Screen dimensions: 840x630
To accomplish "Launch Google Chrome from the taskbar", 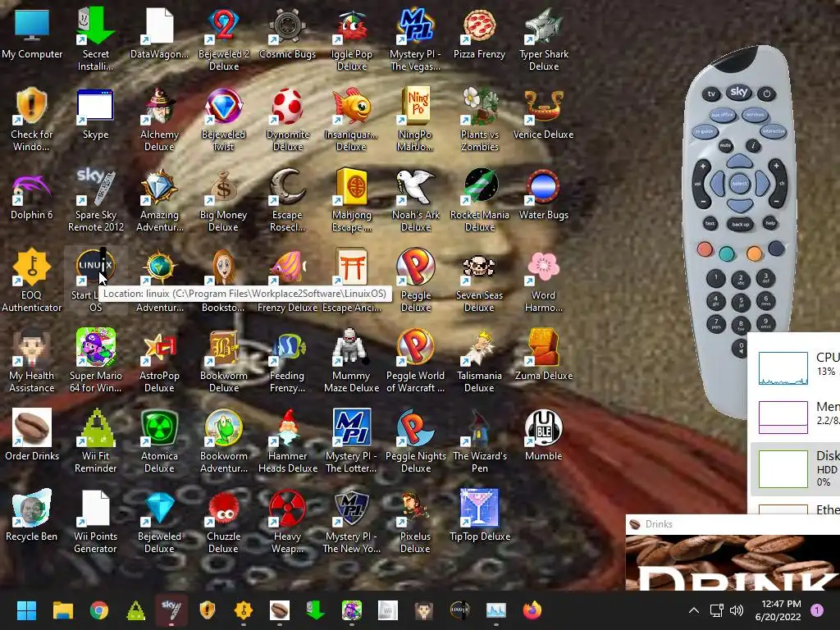I will coord(99,610).
